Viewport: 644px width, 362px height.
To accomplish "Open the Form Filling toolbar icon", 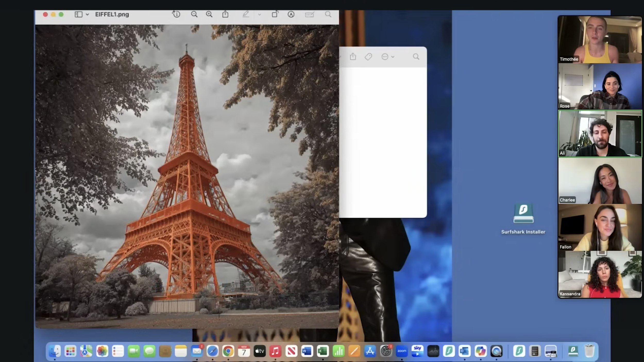I will pos(309,14).
